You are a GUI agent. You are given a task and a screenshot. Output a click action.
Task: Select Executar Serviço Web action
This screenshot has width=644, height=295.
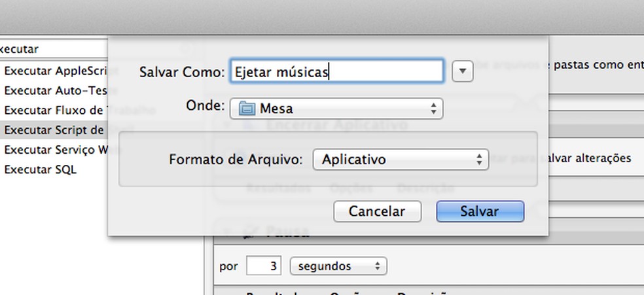(54, 149)
